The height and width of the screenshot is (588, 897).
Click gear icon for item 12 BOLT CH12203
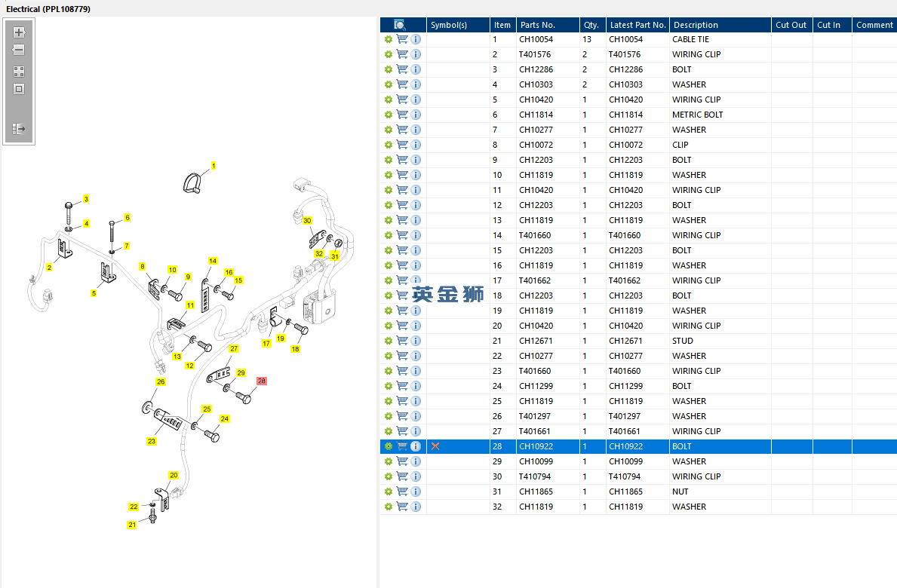389,205
